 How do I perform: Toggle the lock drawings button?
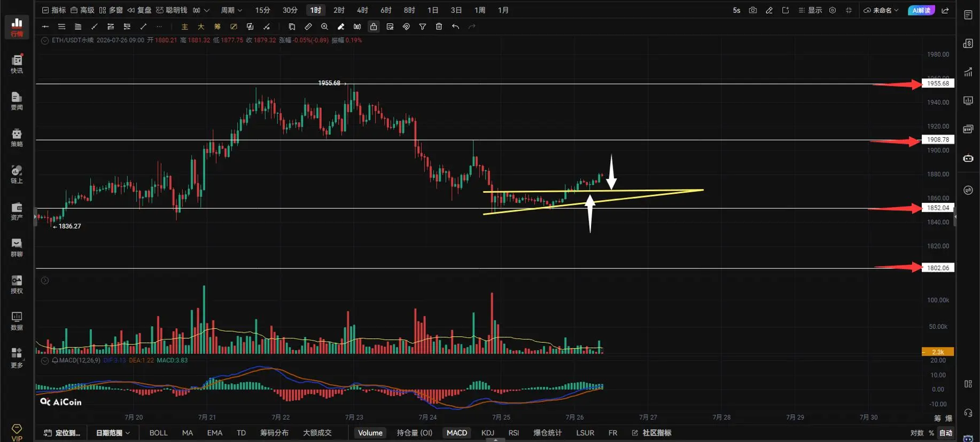tap(374, 27)
